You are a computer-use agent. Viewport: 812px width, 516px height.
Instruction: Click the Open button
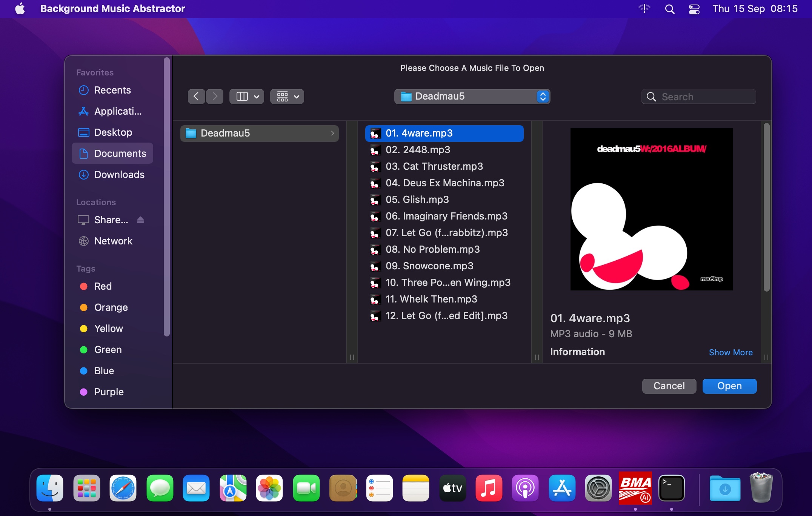click(x=729, y=386)
